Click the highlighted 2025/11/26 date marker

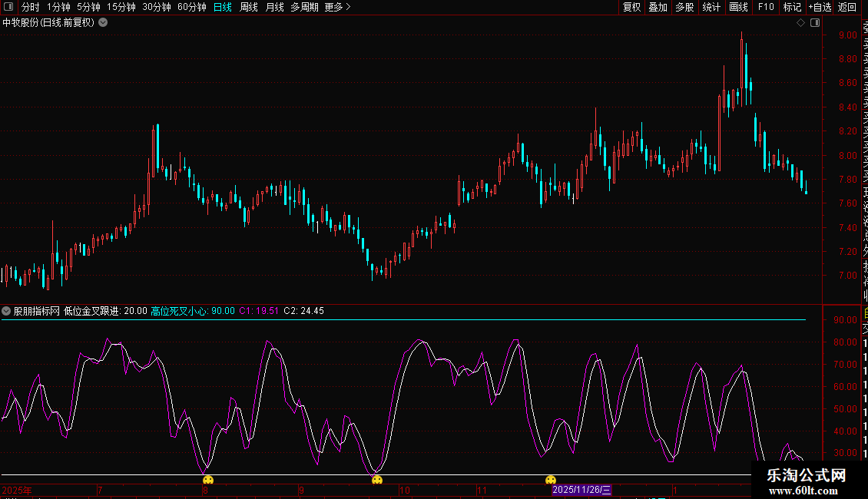point(582,490)
